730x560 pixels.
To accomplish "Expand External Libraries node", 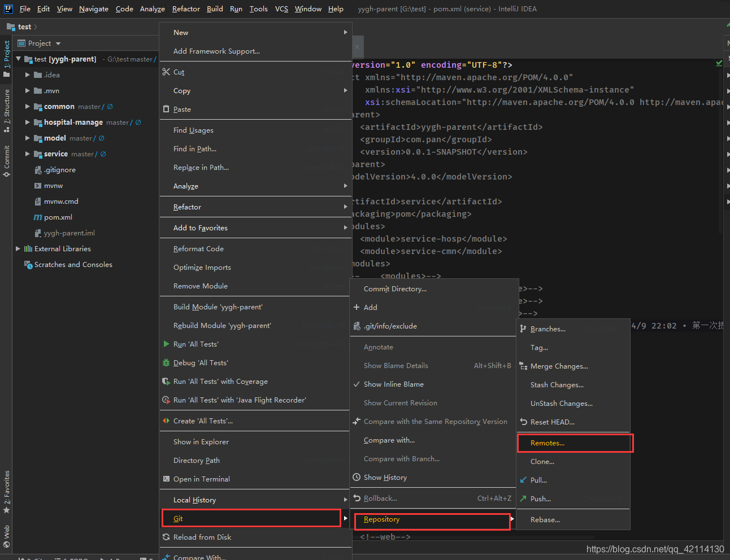I will click(18, 248).
